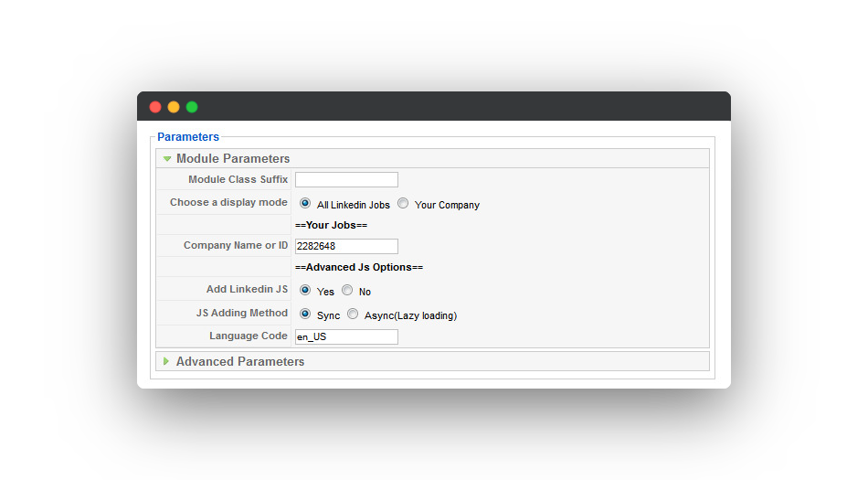Choose Your Company display mode
868x480 pixels.
(x=403, y=203)
